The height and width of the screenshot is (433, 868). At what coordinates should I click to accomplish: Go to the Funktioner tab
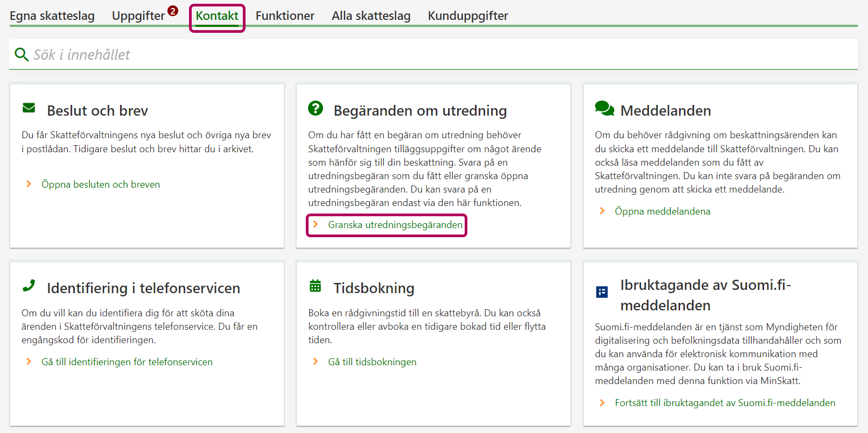coord(285,16)
